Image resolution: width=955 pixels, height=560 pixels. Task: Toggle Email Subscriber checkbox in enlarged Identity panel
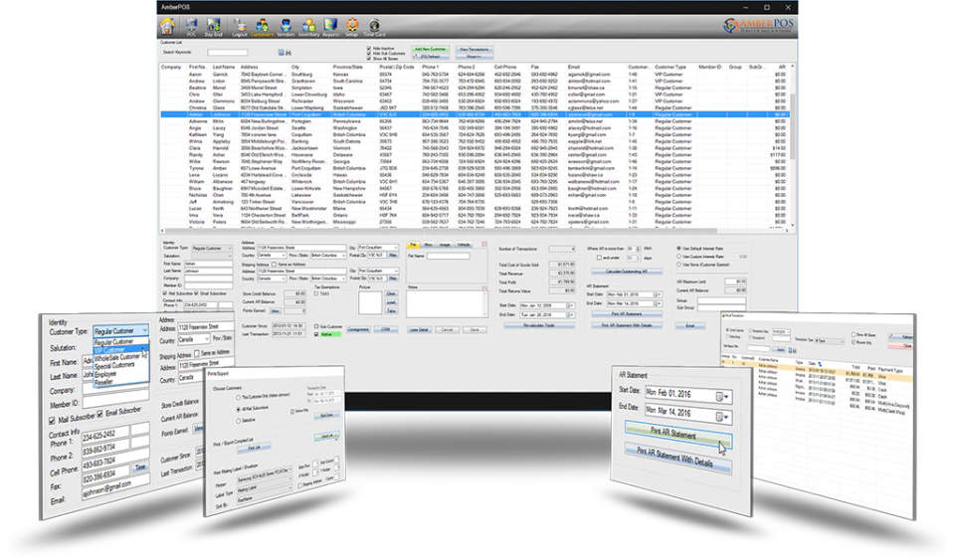point(100,414)
